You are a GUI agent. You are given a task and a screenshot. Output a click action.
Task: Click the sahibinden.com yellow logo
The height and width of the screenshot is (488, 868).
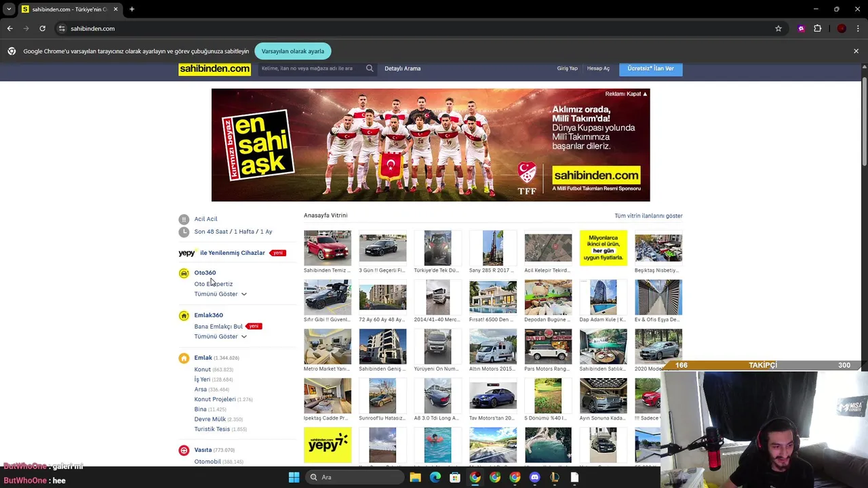point(214,68)
